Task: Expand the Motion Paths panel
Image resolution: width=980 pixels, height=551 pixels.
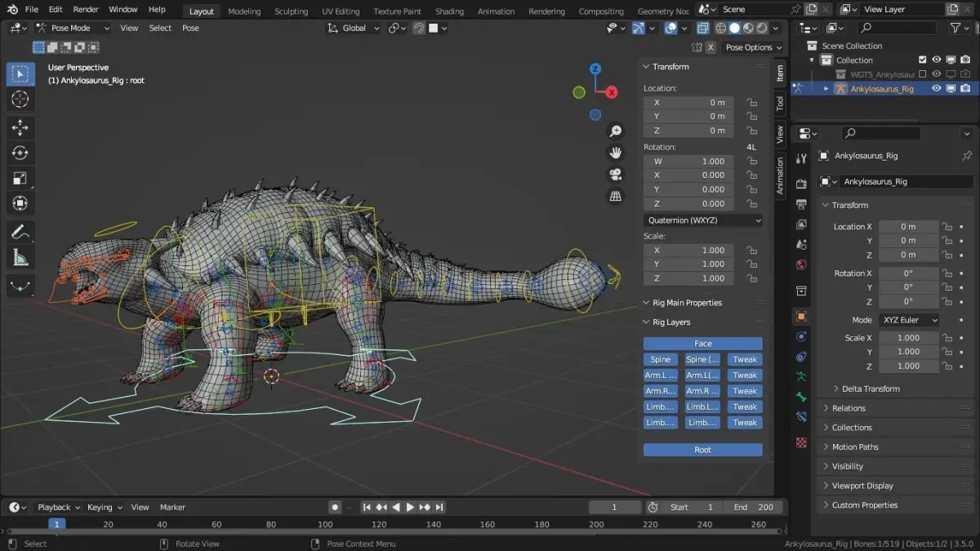Action: coord(855,447)
